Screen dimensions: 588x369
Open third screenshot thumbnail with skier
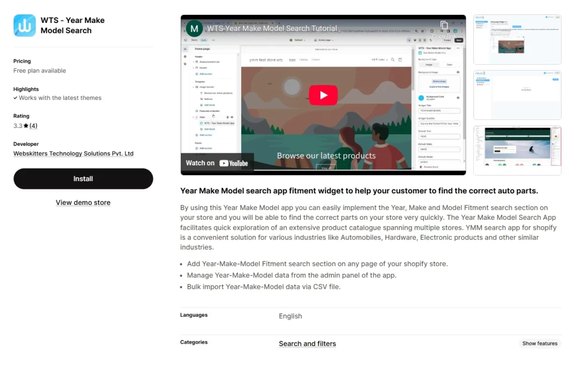point(517,150)
